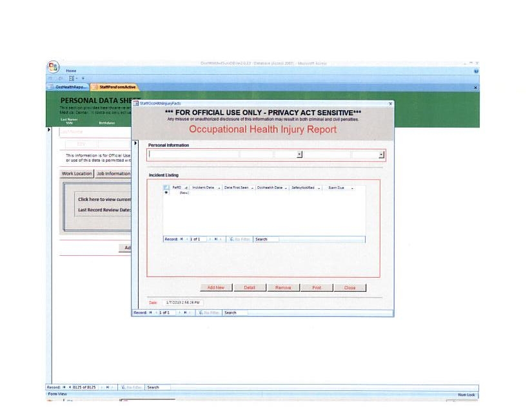532x411 pixels.
Task: Click the Search box in injury dialog navigator
Action: pyautogui.click(x=235, y=312)
